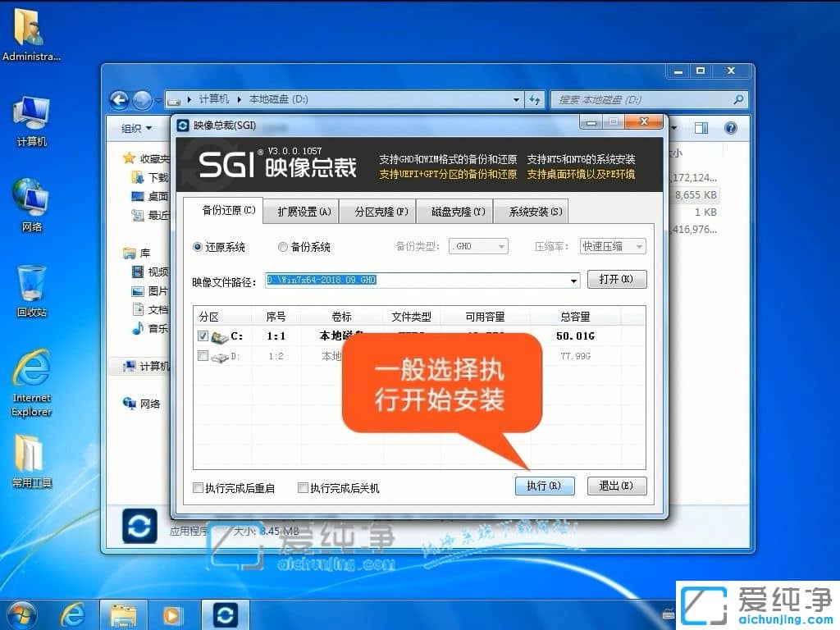Expand the 备份类型 .GHO dropdown

pos(500,245)
